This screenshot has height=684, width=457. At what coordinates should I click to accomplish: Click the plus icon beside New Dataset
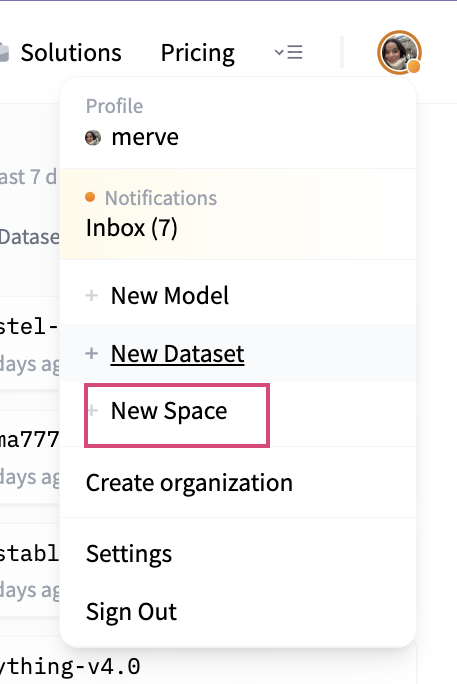pyautogui.click(x=92, y=353)
